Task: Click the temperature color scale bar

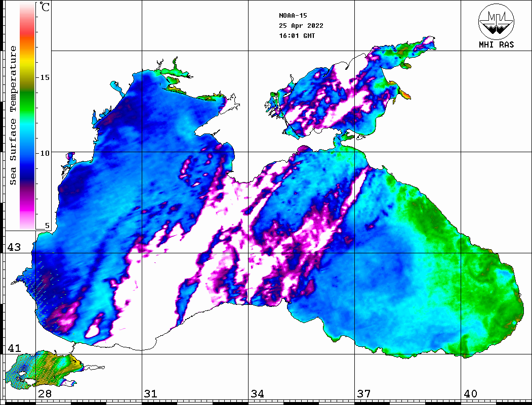Action: coord(27,116)
